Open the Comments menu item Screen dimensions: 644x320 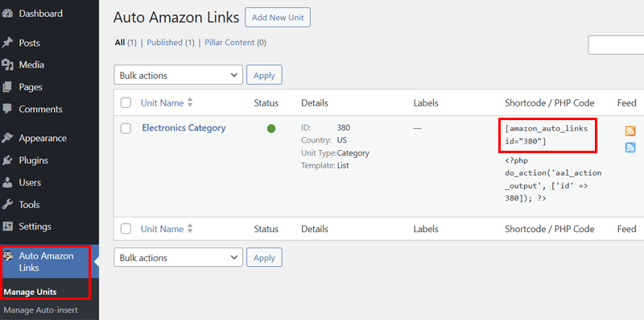(x=41, y=110)
